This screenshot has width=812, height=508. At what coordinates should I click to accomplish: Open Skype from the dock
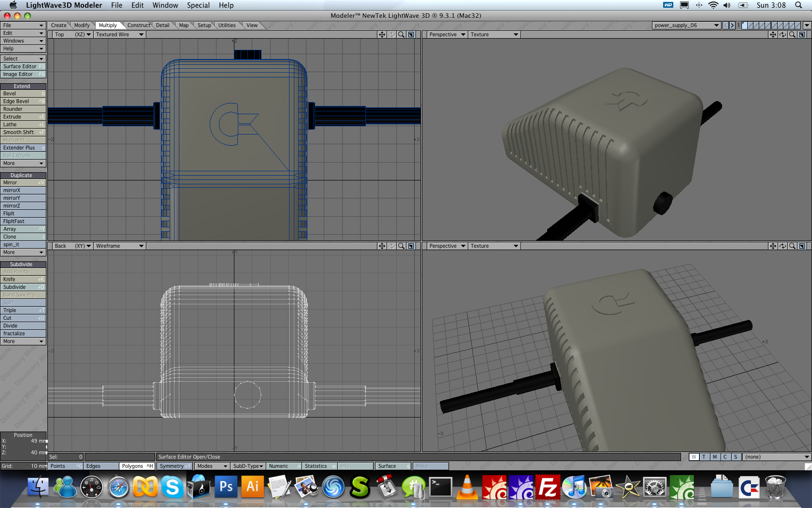tap(172, 487)
